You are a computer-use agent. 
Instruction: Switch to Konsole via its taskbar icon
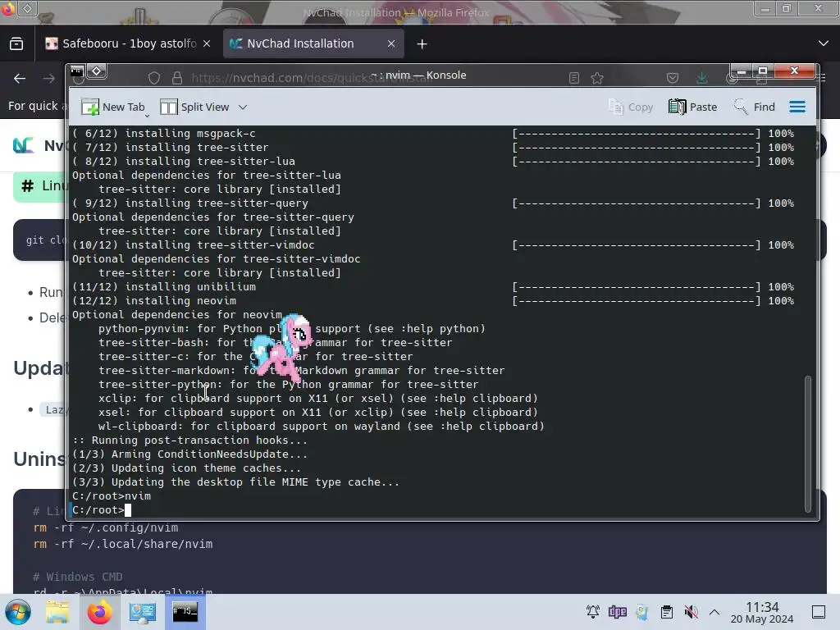pos(185,612)
